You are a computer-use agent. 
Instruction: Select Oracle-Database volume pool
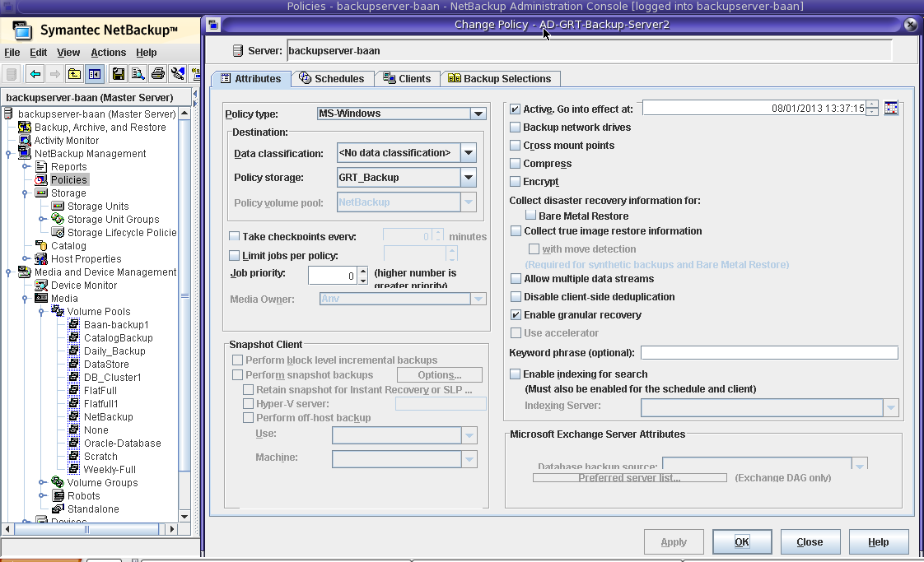pyautogui.click(x=123, y=443)
